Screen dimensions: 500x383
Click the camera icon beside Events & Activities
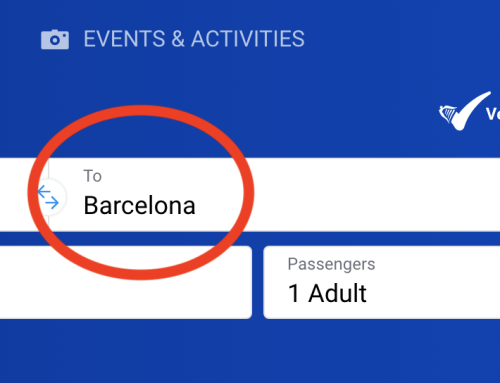point(55,39)
